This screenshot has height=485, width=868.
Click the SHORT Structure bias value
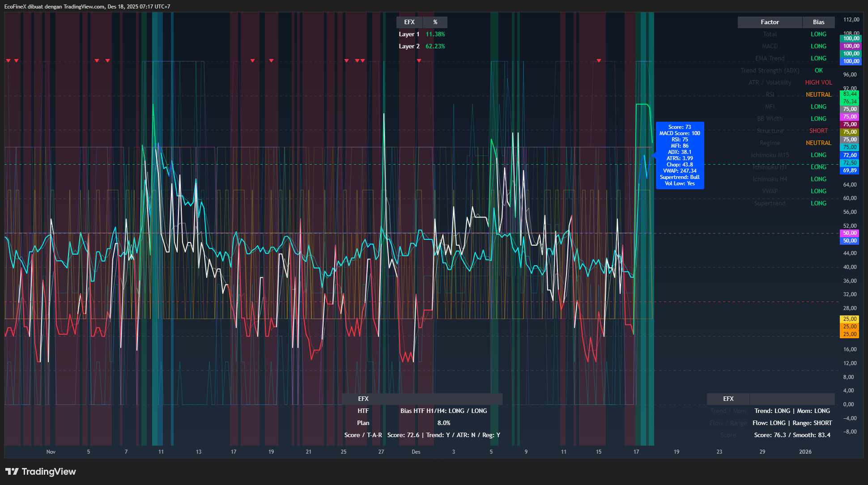(x=818, y=131)
